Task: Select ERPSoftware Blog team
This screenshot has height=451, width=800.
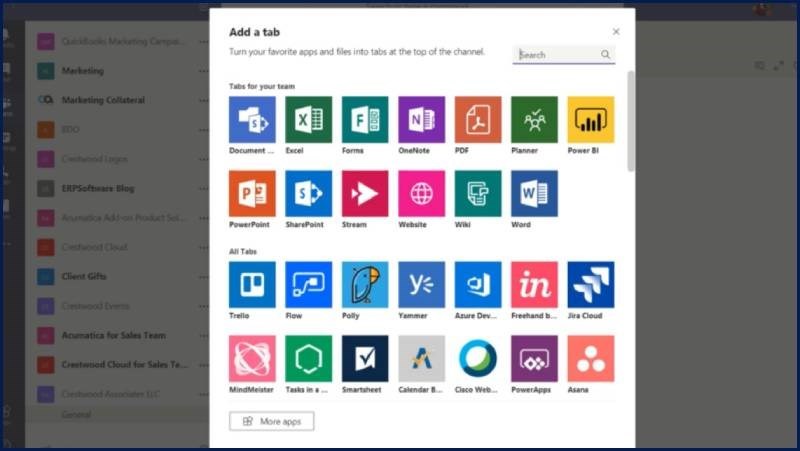Action: 98,188
